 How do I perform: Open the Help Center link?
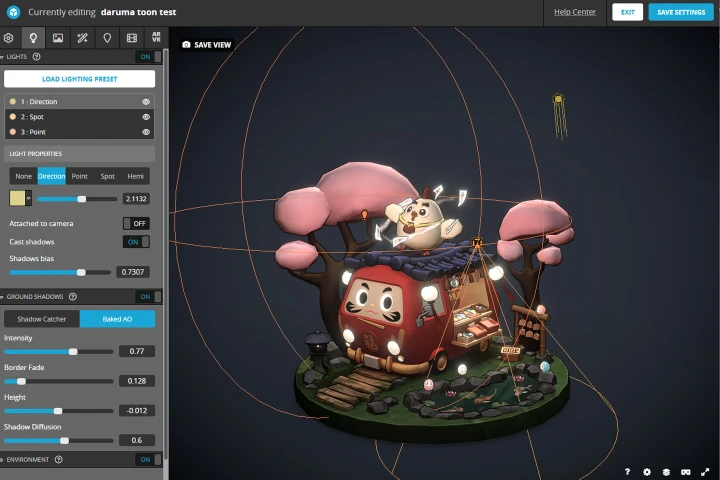575,12
